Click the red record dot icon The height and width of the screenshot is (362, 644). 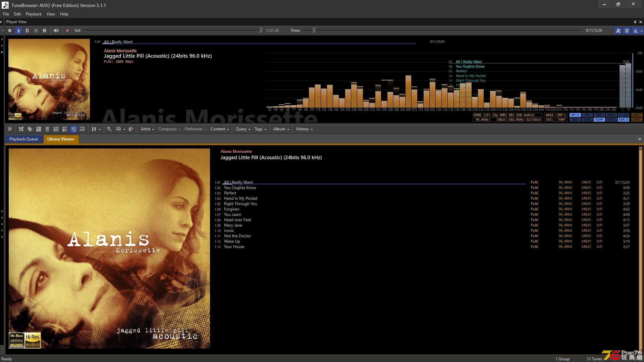point(67,31)
